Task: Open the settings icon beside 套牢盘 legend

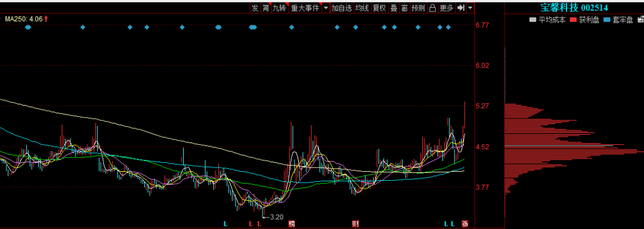Action: tap(640, 19)
